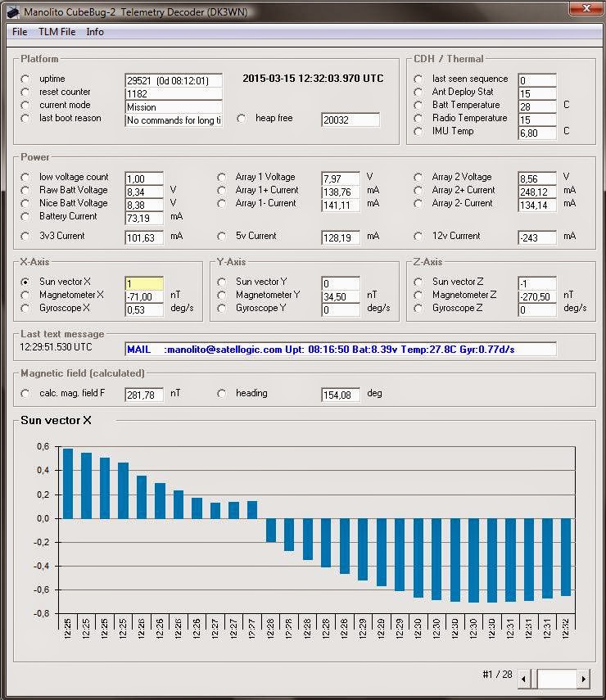
Task: Select the low voltage count radio button
Action: click(x=25, y=177)
